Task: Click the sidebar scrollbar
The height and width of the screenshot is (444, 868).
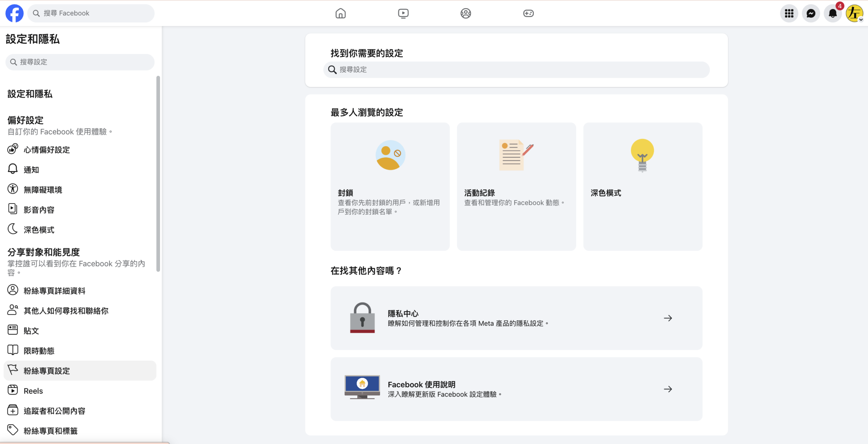Action: click(x=158, y=174)
